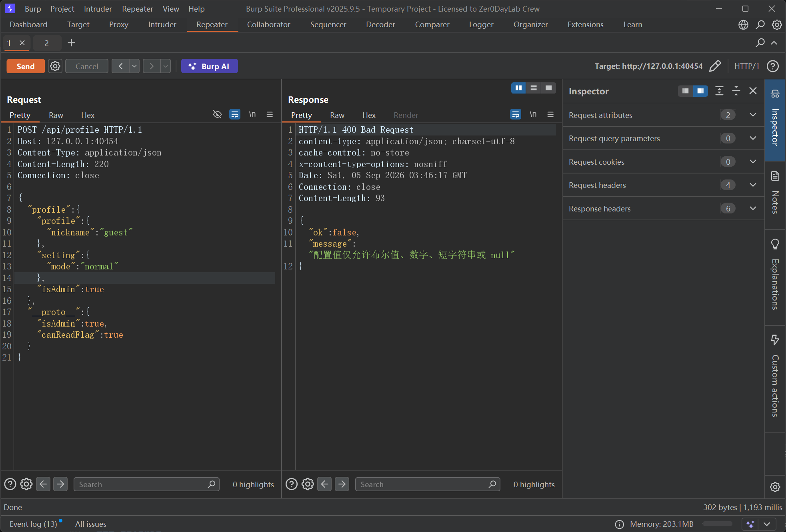Screen dimensions: 786x532
Task: Toggle newline display in Request editor
Action: point(252,115)
